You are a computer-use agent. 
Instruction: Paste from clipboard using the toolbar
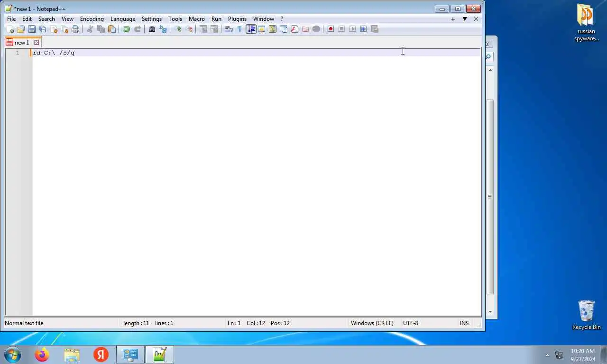coord(112,29)
